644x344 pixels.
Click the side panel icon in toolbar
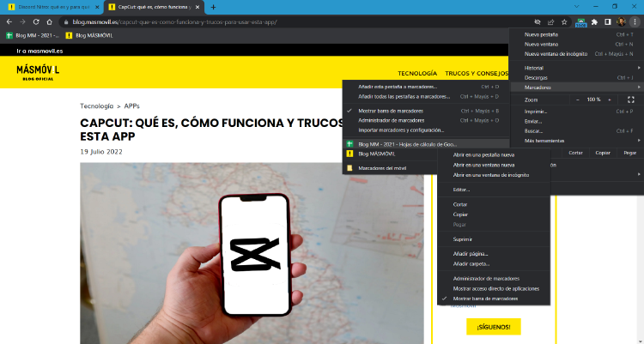[608, 21]
